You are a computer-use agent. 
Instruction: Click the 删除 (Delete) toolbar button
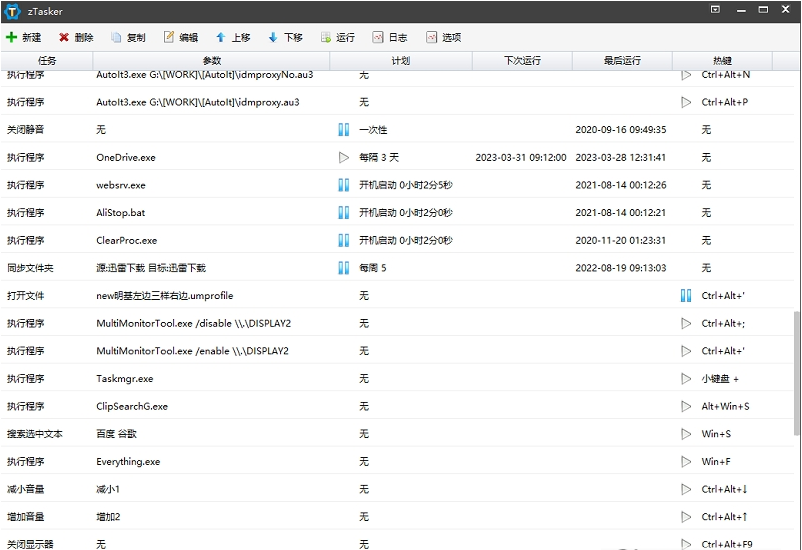(x=76, y=37)
